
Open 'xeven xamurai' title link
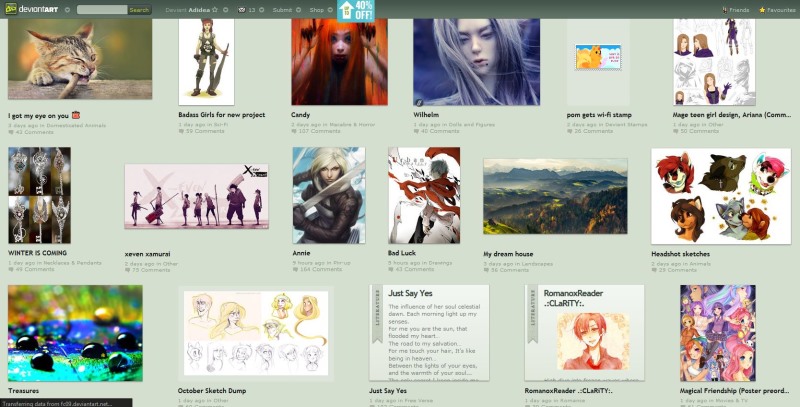(147, 254)
